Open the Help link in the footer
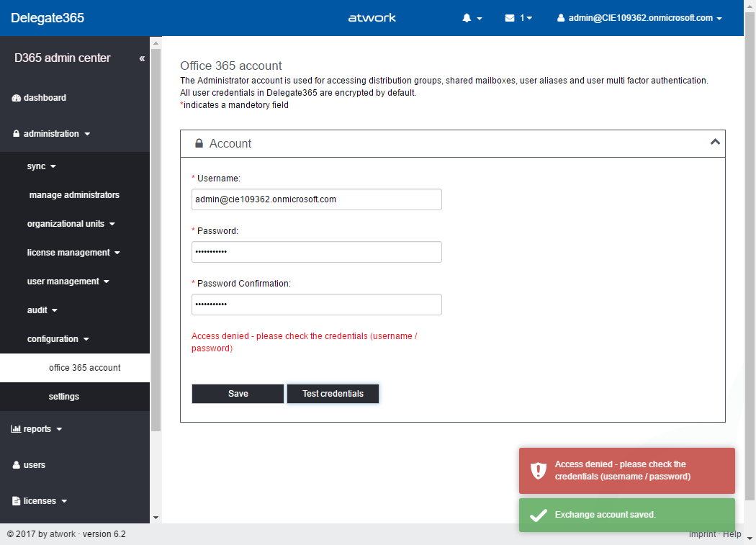 [x=732, y=534]
